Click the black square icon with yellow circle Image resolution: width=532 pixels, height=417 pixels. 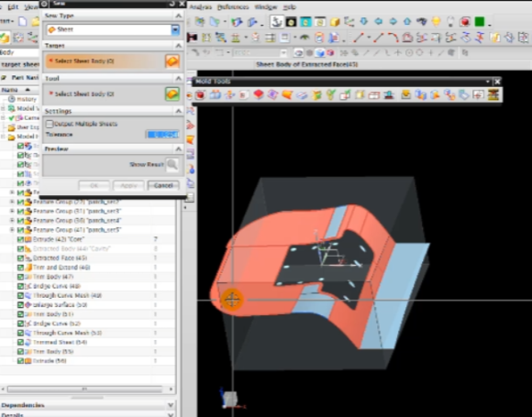pyautogui.click(x=291, y=22)
